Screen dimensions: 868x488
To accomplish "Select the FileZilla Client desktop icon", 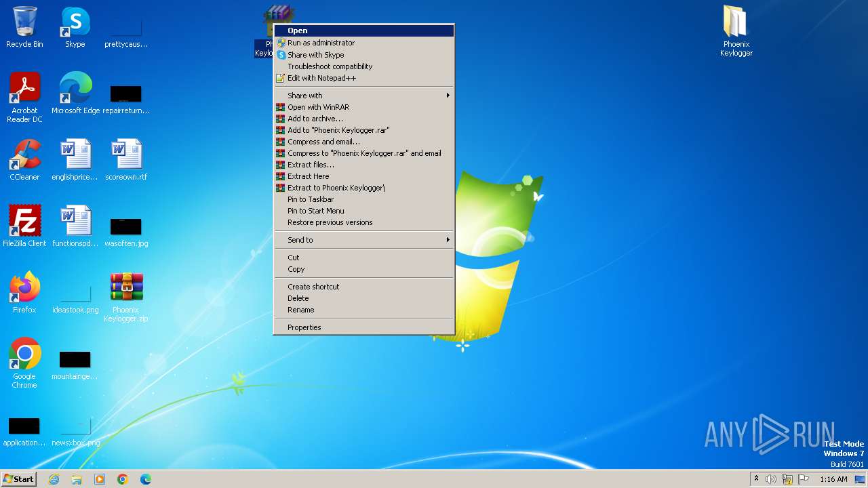I will click(x=24, y=226).
